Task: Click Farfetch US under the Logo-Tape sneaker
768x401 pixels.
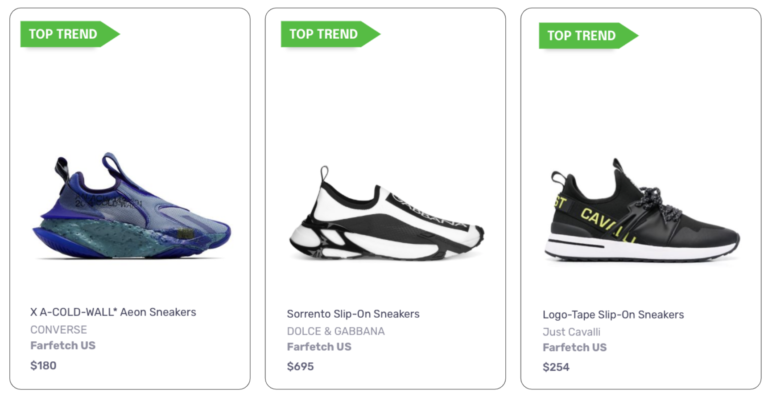Action: [x=575, y=348]
